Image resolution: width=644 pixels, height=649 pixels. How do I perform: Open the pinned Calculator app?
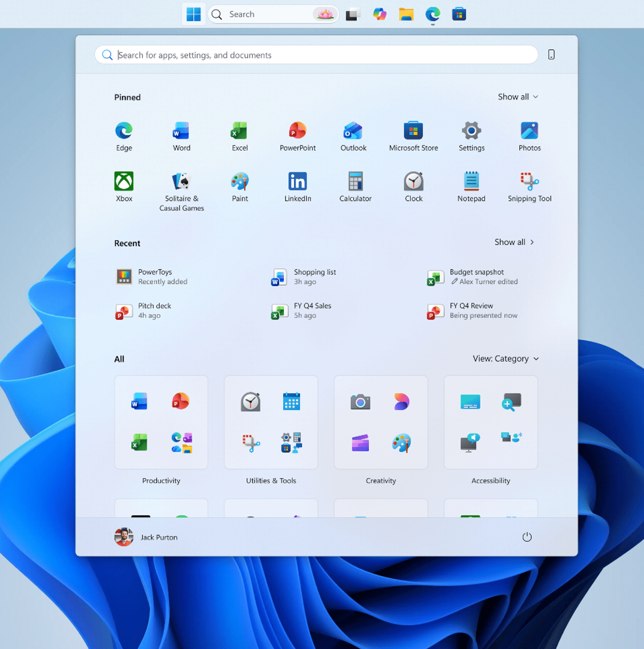[355, 187]
